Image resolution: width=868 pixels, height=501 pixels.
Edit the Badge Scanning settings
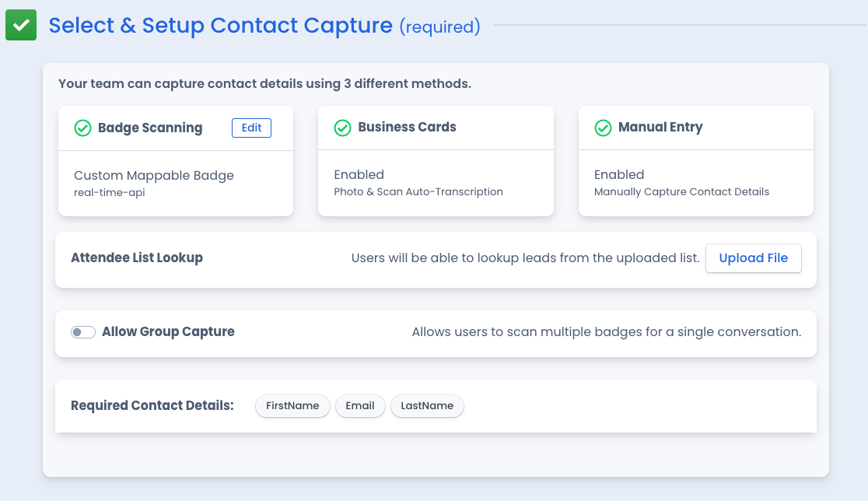coord(251,128)
